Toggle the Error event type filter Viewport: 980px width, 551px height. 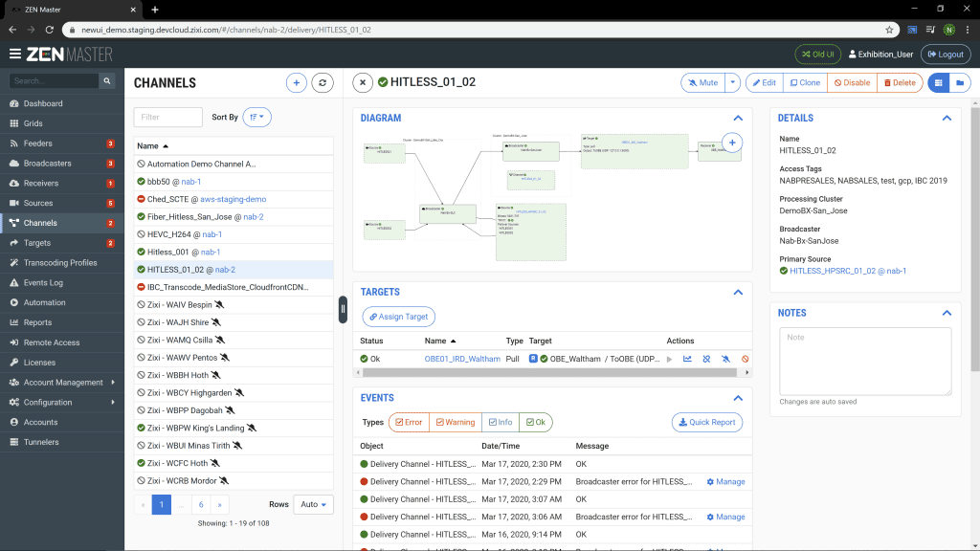(409, 422)
